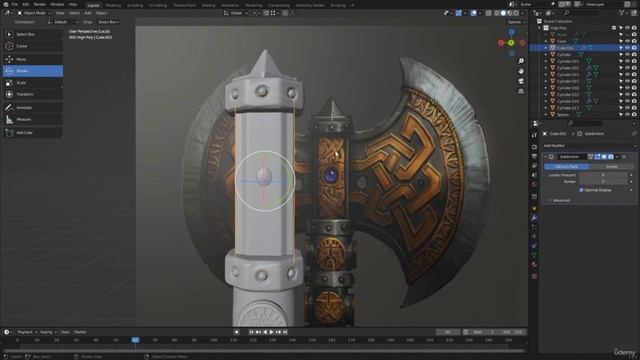
Task: Toggle Subdivision modifier render display
Action: (x=611, y=157)
